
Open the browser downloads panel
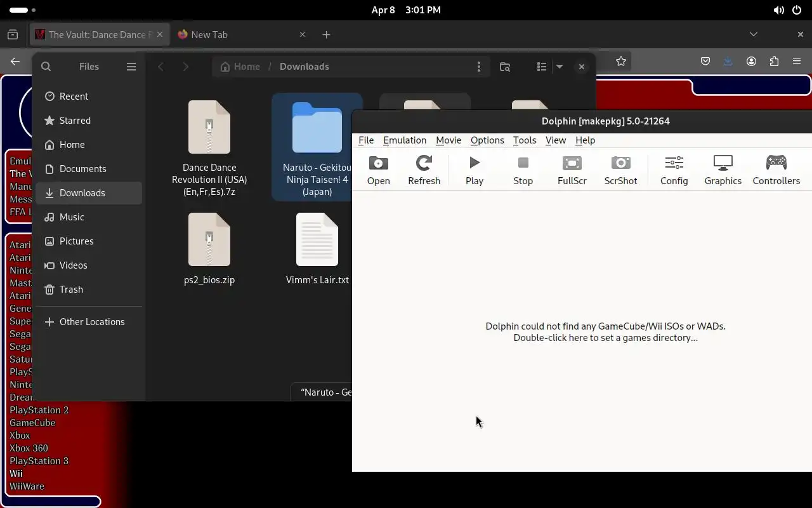point(728,62)
